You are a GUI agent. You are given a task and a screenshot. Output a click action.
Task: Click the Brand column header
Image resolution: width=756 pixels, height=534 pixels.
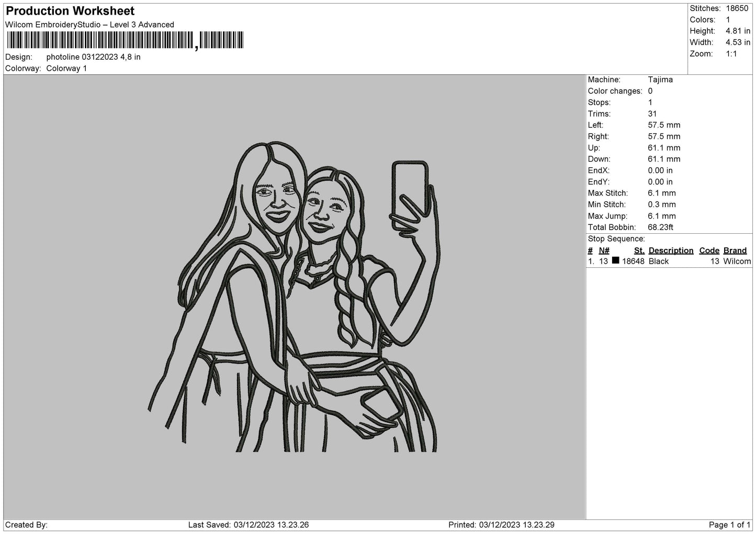(735, 251)
